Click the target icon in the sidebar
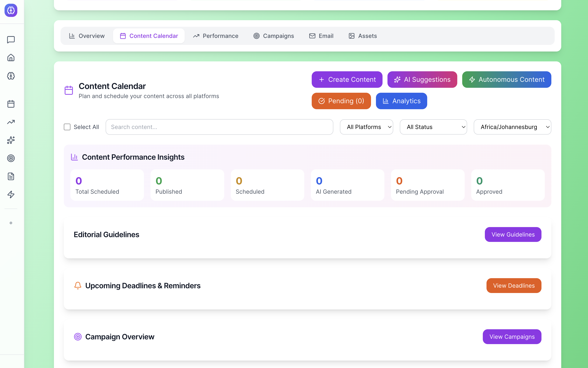Viewport: 588px width, 368px height. tap(11, 158)
